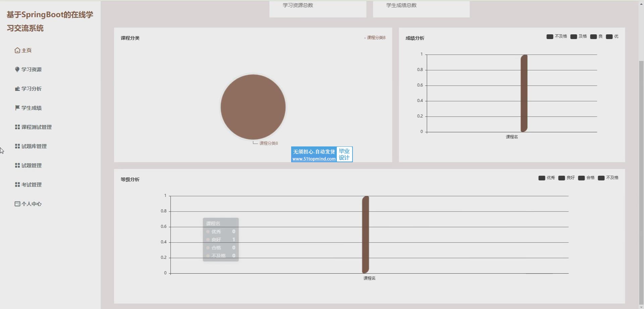Click the brown bar in 等级分析 chart
The width and height of the screenshot is (644, 309).
[x=366, y=234]
